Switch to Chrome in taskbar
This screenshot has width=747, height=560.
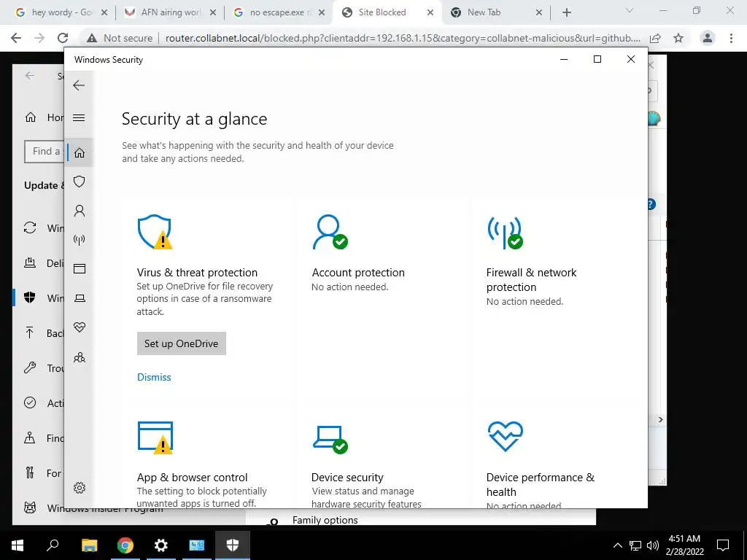click(125, 545)
